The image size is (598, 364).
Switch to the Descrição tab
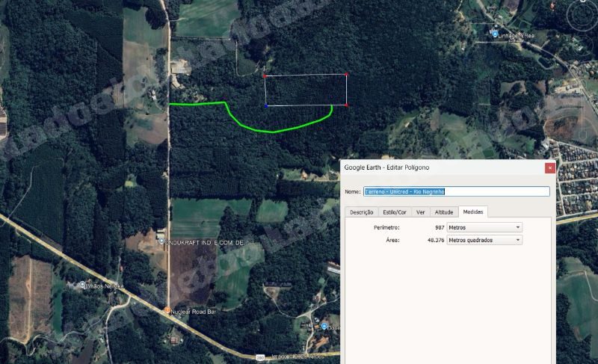(362, 212)
